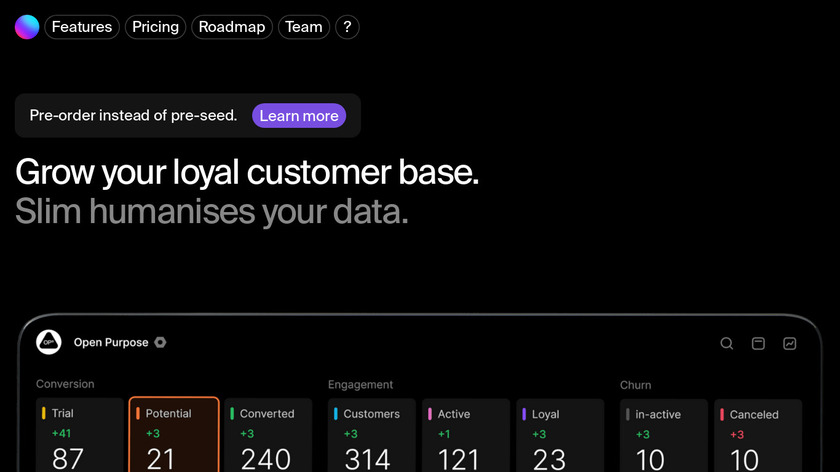The height and width of the screenshot is (472, 840).
Task: Click the gradient sphere logo
Action: click(x=27, y=27)
